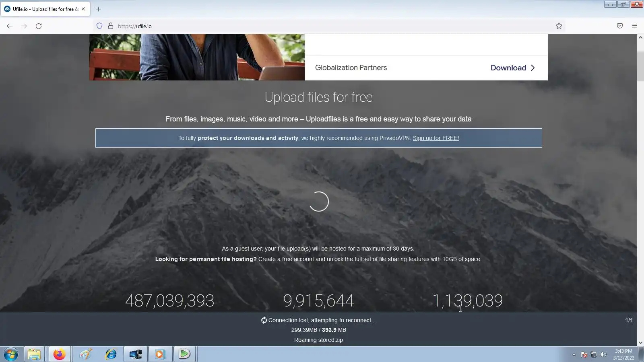The image size is (644, 362).
Task: Click the taskbar clock showing 3:43 PM
Action: (623, 354)
